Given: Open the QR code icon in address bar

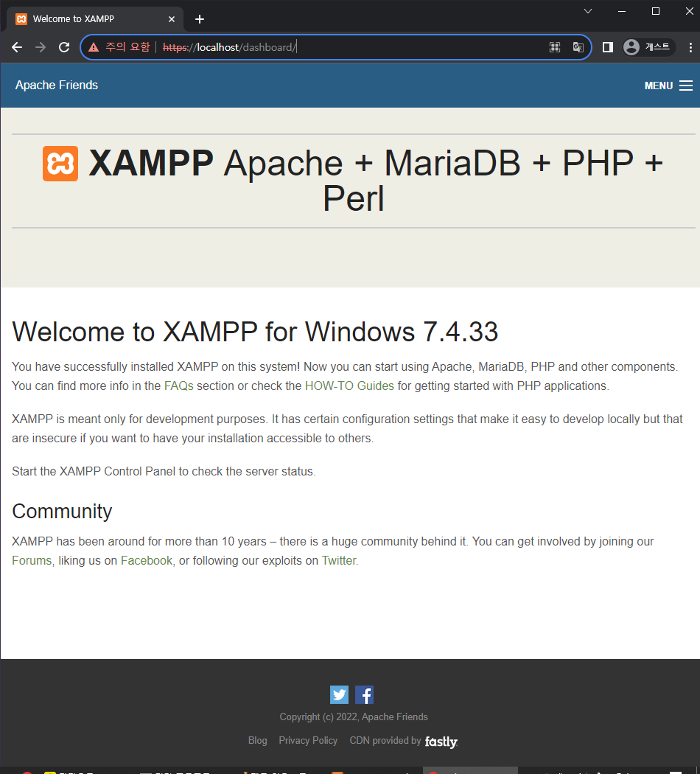Looking at the screenshot, I should (x=555, y=47).
